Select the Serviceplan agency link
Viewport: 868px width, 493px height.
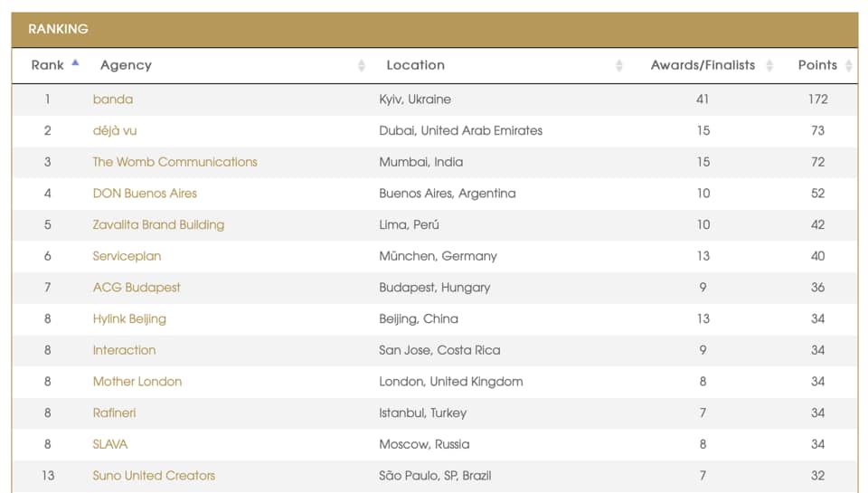pyautogui.click(x=127, y=256)
